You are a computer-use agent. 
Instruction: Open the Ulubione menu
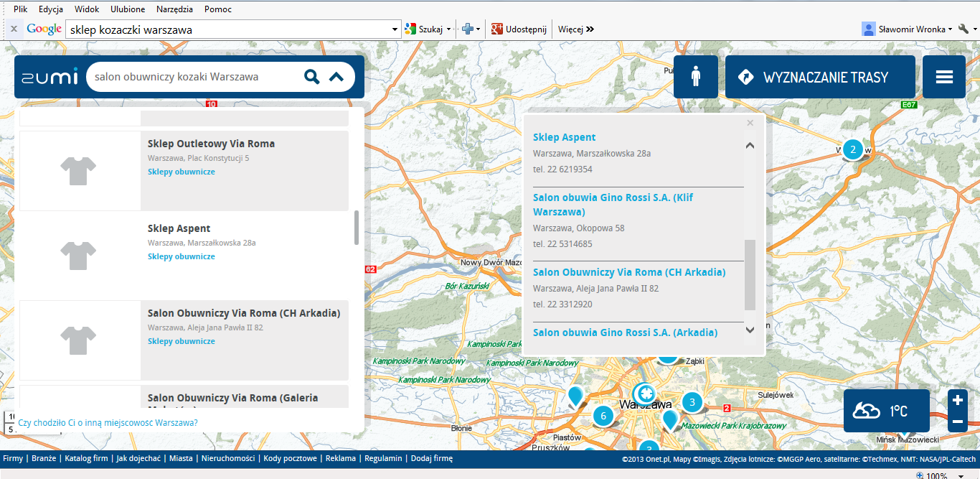pos(128,9)
